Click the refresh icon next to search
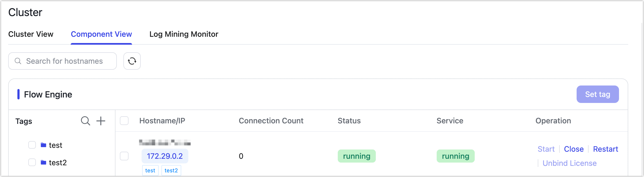 coord(132,61)
